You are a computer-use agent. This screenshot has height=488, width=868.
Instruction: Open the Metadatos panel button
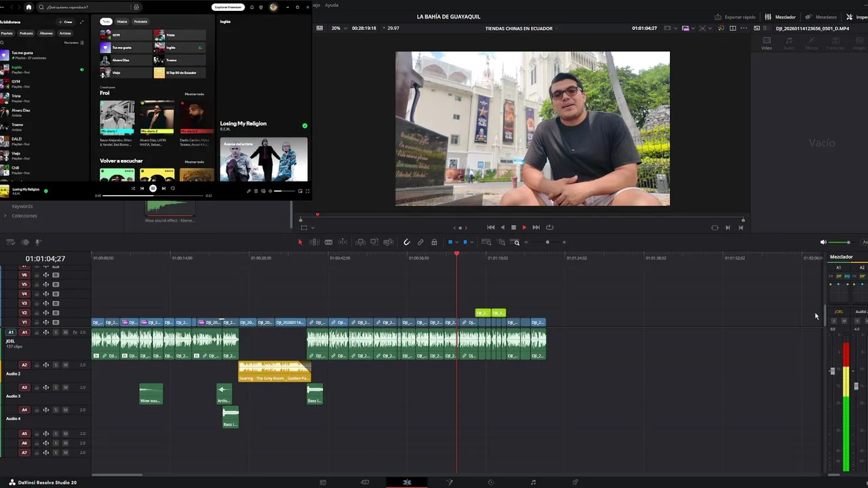point(821,17)
